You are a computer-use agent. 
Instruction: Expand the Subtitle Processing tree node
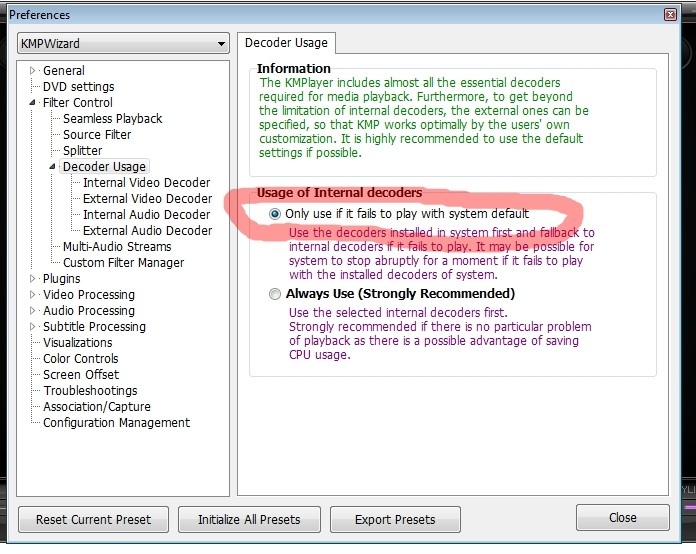tap(32, 326)
